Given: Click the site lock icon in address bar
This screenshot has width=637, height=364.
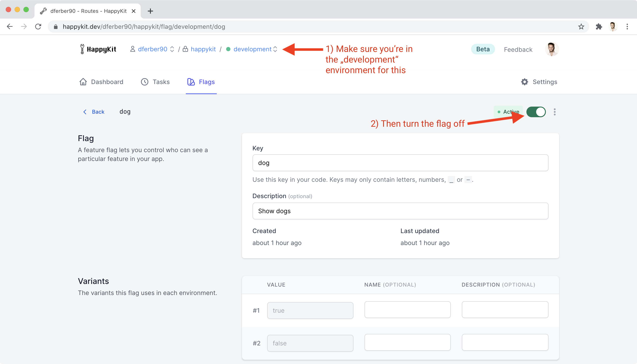Looking at the screenshot, I should (x=56, y=27).
